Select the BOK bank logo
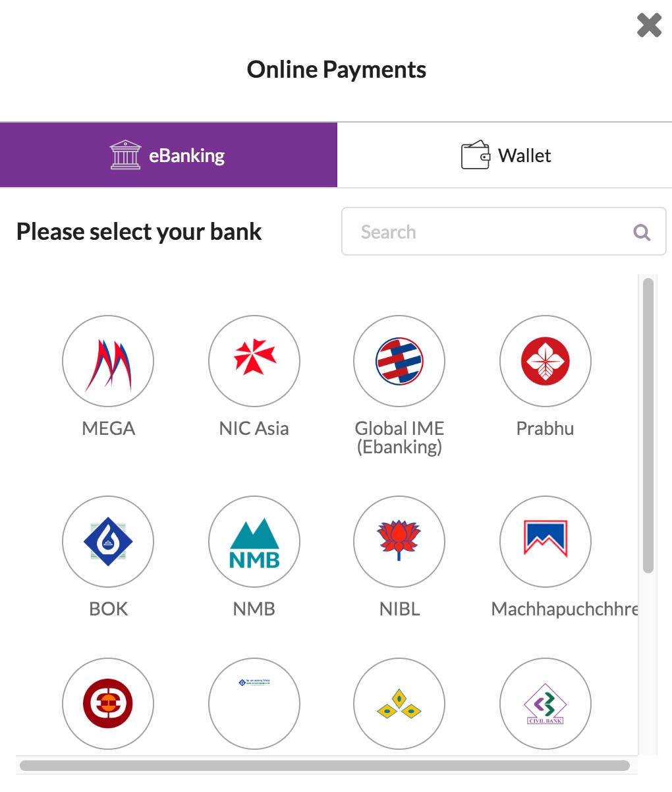The width and height of the screenshot is (672, 792). pos(108,542)
